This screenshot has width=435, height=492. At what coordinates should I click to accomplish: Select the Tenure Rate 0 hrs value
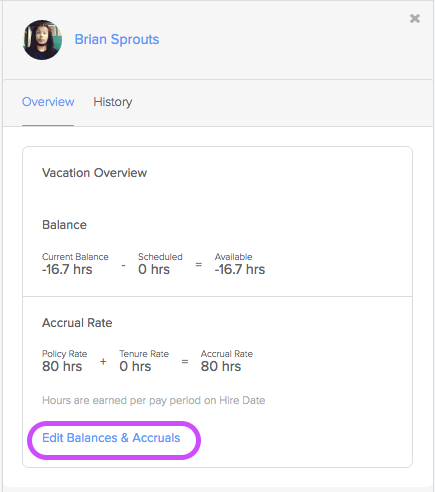coord(135,366)
